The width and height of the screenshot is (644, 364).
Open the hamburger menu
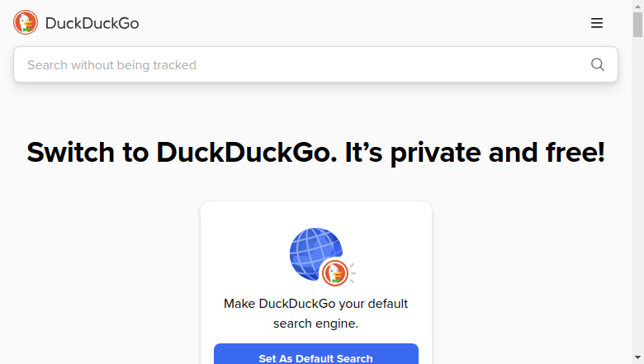pos(597,23)
